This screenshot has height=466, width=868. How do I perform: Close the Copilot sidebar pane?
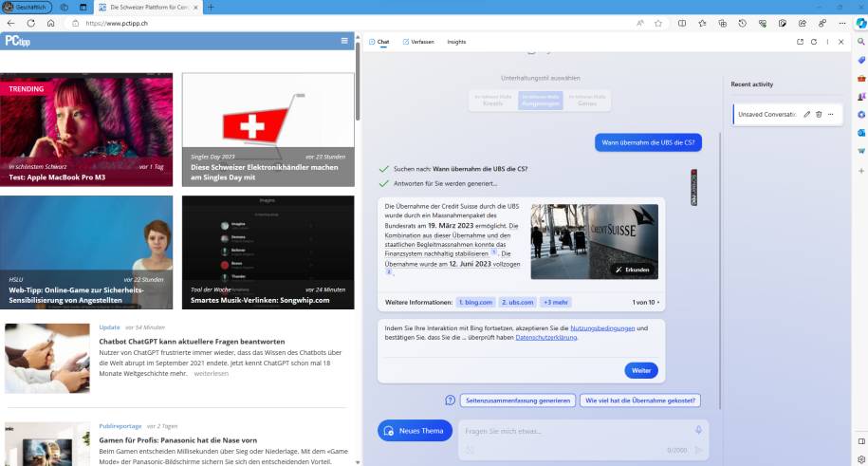pyautogui.click(x=840, y=42)
